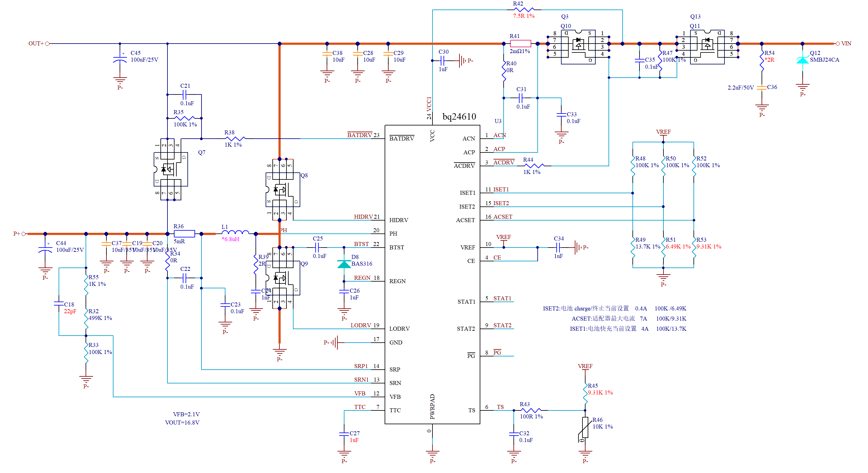
Task: Select capacitor C30 symbol
Action: point(443,61)
